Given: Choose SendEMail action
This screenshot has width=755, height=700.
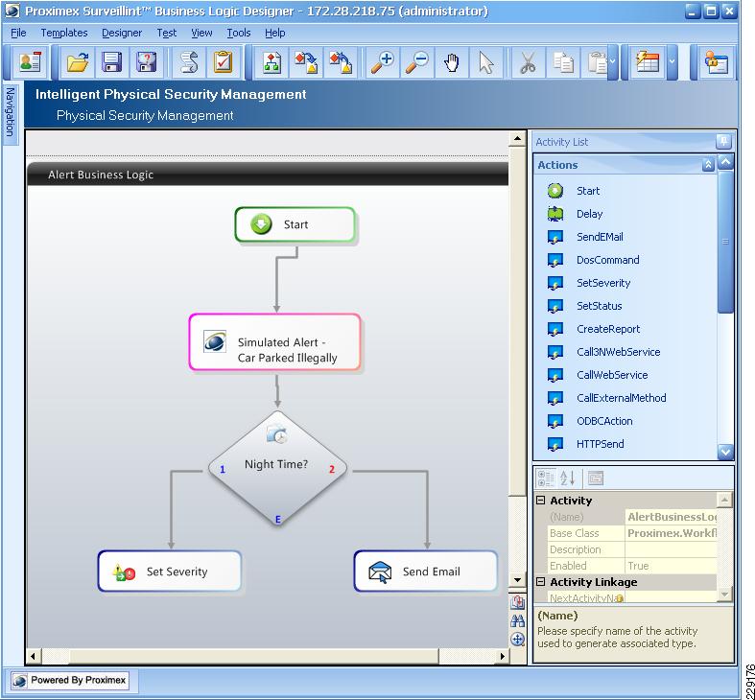Looking at the screenshot, I should (x=600, y=237).
